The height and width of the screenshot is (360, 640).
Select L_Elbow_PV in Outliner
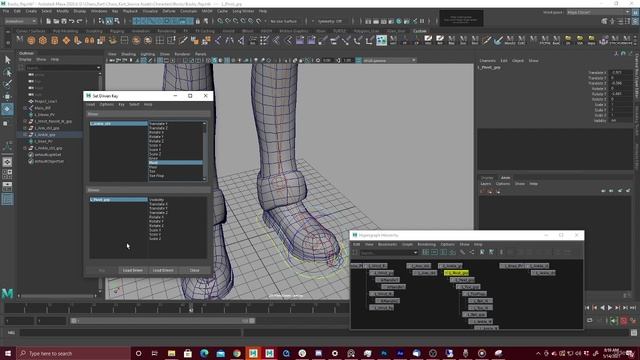tap(44, 115)
